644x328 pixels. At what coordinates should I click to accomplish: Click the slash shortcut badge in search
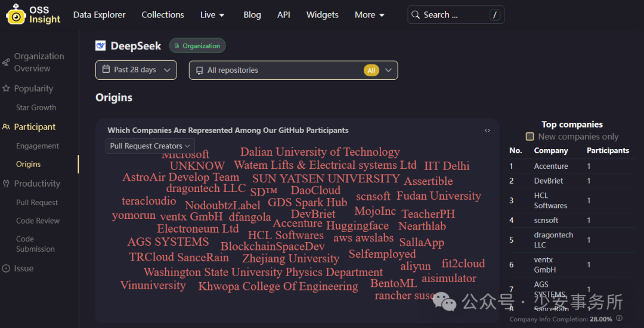(x=495, y=15)
